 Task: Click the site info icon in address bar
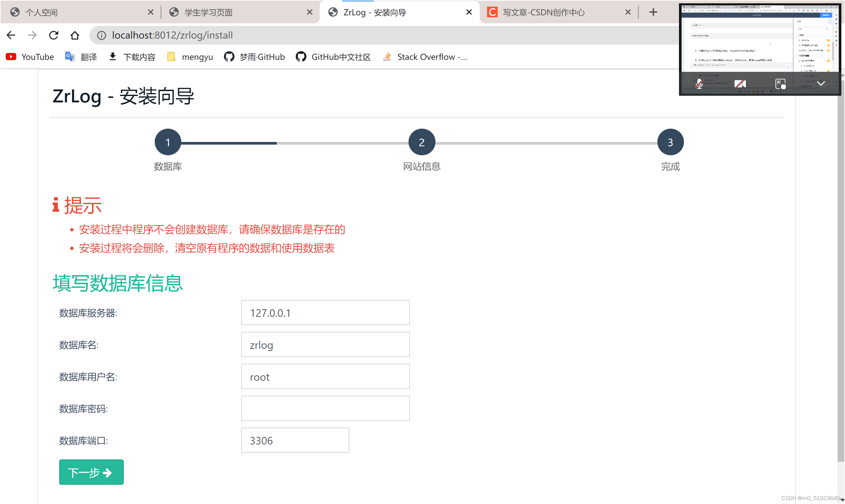click(x=101, y=35)
